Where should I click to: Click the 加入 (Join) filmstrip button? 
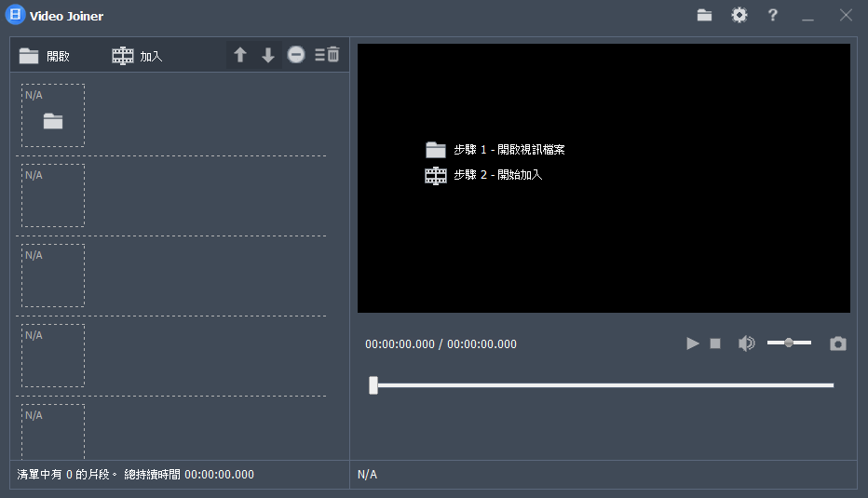pyautogui.click(x=137, y=56)
